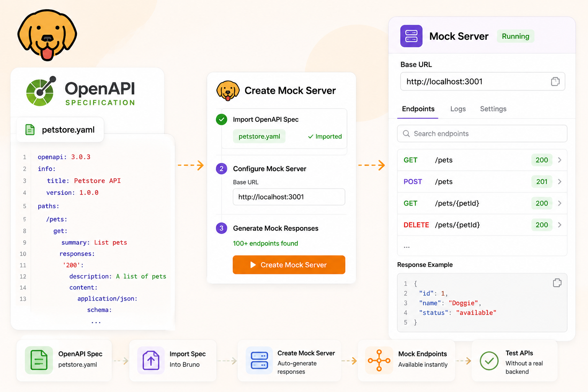Screen dimensions: 588x392
Task: Click the Search endpoints field
Action: coord(482,134)
